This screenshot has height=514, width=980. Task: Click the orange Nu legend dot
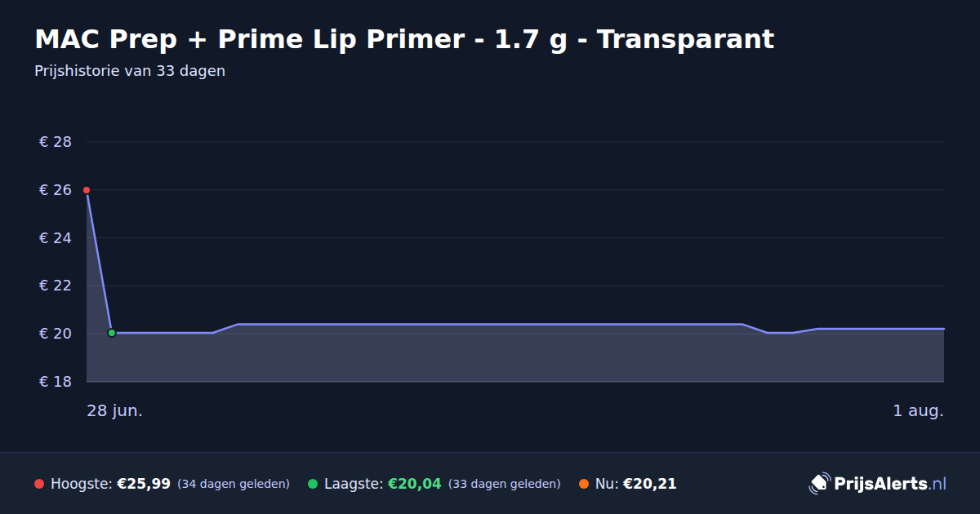[584, 484]
